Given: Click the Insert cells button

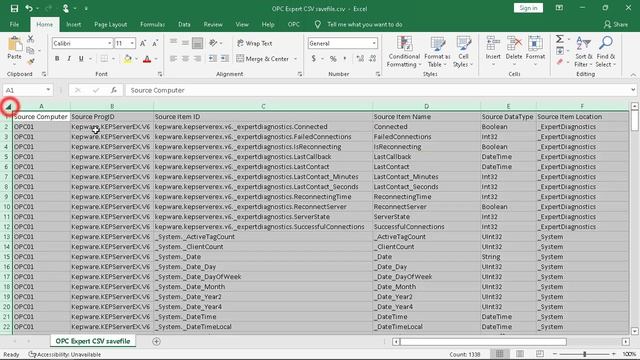Looking at the screenshot, I should click(493, 52).
